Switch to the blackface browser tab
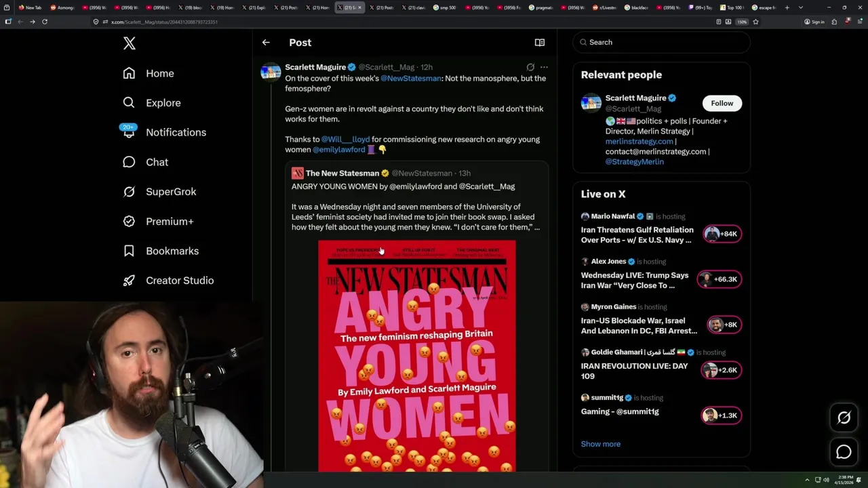868x488 pixels. click(x=637, y=7)
